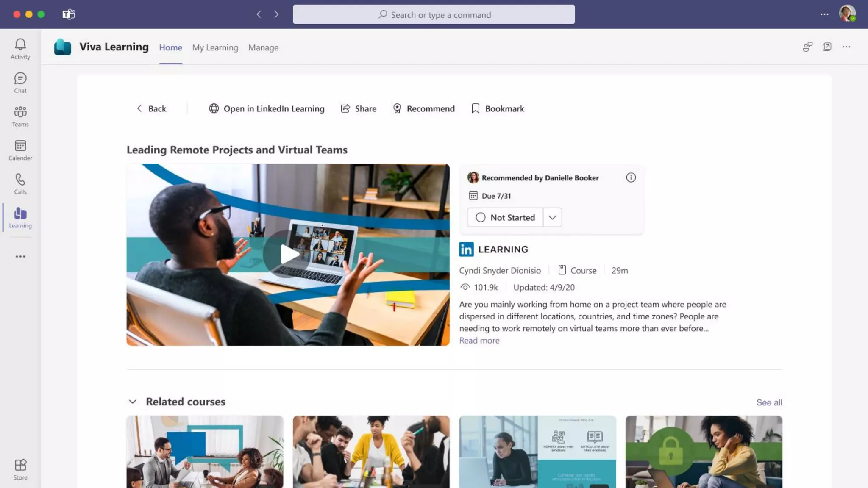The image size is (868, 488).
Task: Click the search or command box
Action: 434,15
